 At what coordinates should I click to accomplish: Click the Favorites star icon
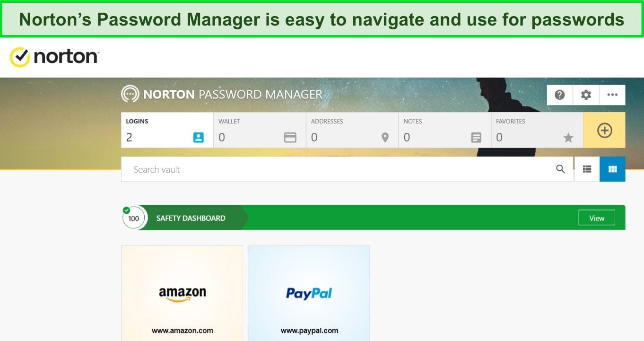coord(568,138)
